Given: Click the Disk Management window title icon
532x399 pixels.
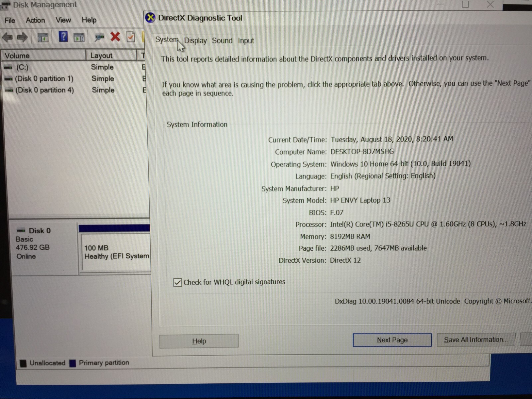Looking at the screenshot, I should pyautogui.click(x=5, y=5).
